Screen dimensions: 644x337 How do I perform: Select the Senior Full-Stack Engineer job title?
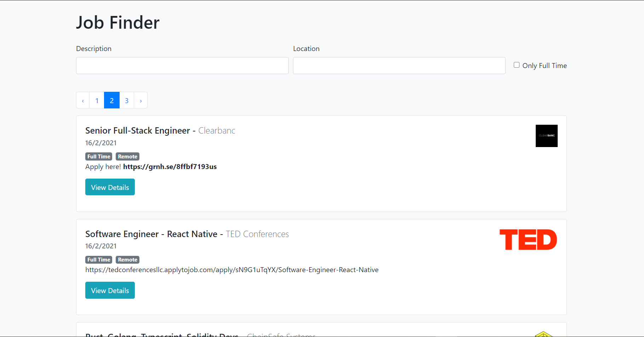tap(137, 130)
